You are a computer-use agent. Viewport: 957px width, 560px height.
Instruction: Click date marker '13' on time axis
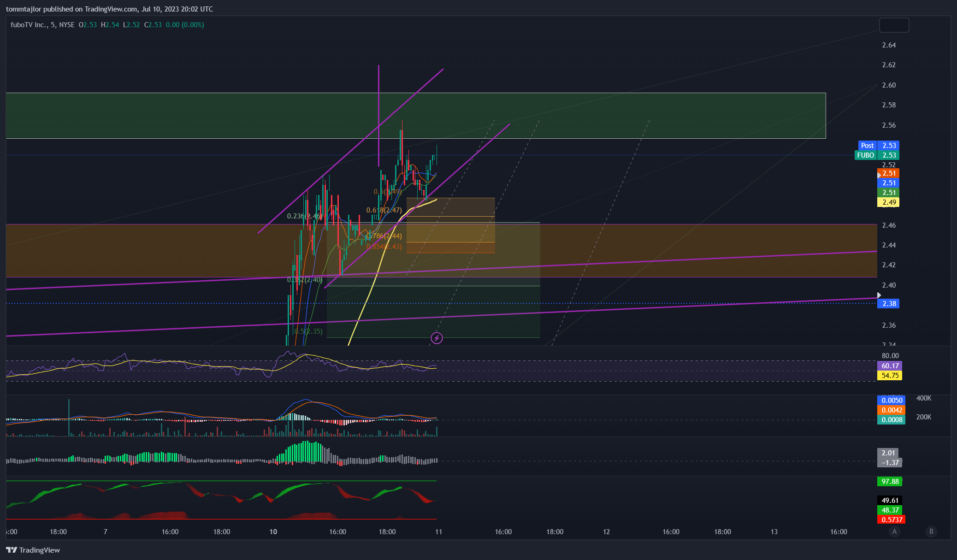(x=774, y=532)
